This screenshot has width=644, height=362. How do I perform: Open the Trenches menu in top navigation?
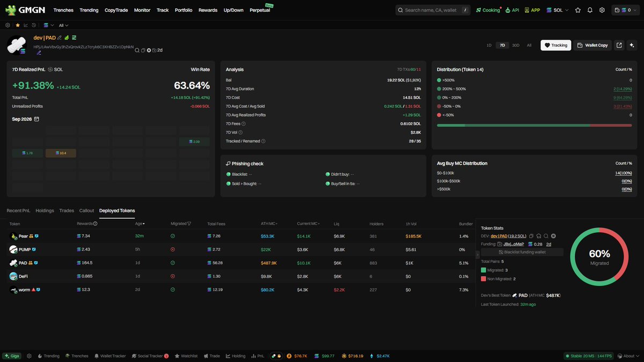pos(64,10)
